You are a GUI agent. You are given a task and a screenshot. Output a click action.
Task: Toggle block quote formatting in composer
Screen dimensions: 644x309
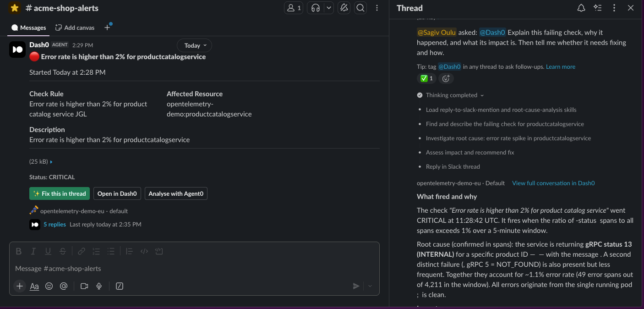coord(129,251)
